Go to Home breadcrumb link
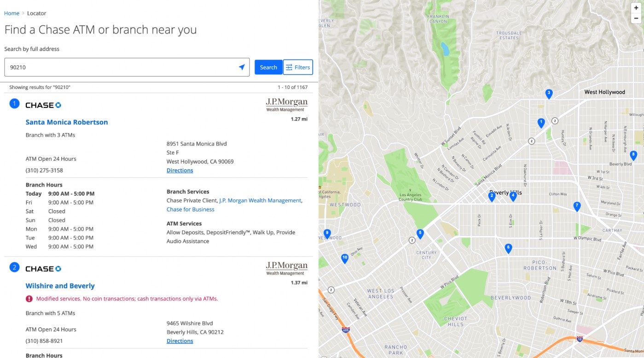644x358 pixels. [12, 13]
